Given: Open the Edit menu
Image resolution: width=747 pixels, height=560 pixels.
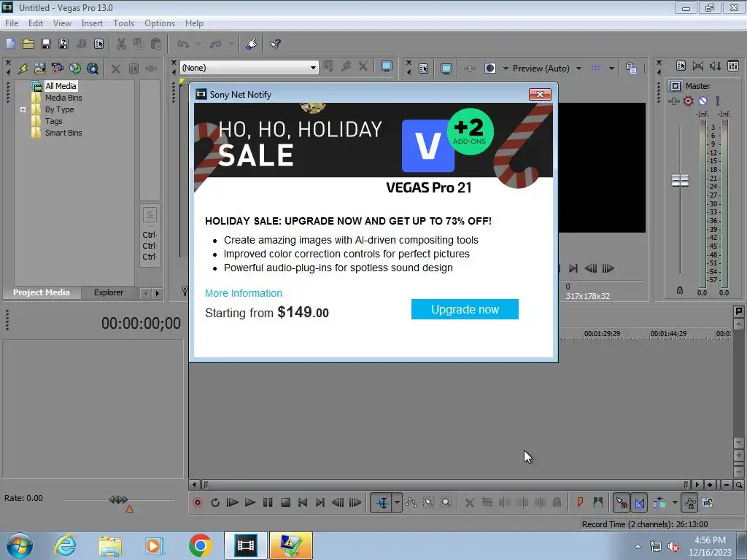Looking at the screenshot, I should [35, 23].
